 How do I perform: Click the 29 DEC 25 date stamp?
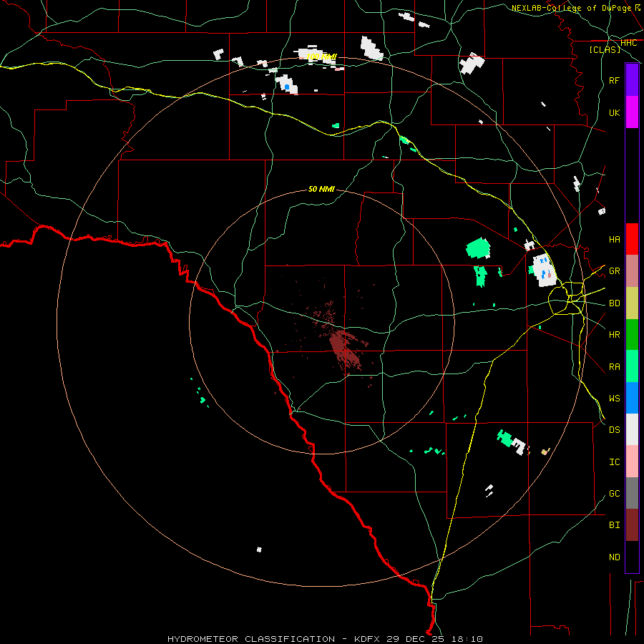pos(415,639)
